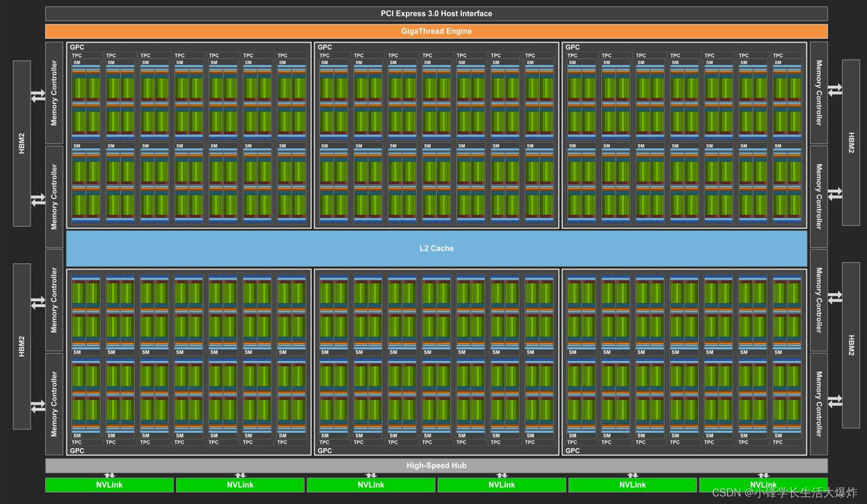Click the PCI Express 3.0 Host Interface bar
This screenshot has height=504, width=867.
[x=436, y=13]
